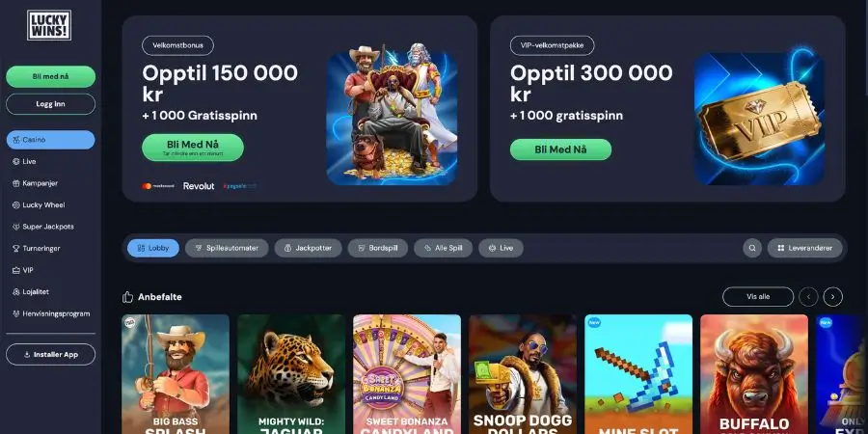Select the Spilleautomater category tab

(227, 248)
